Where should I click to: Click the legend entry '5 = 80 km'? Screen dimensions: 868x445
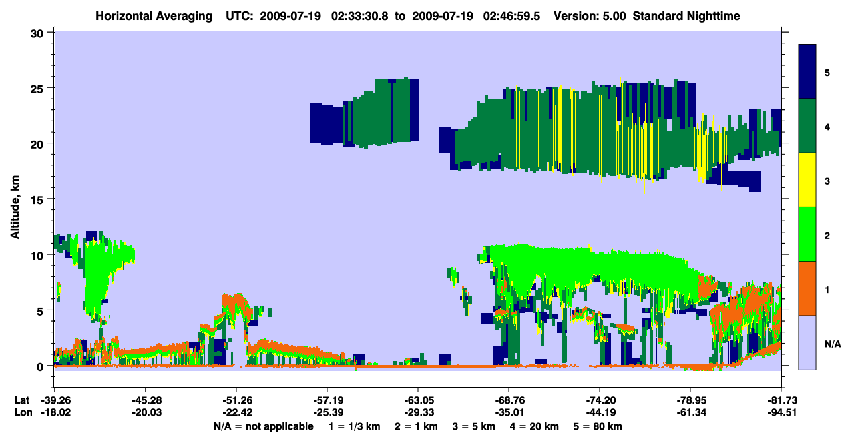[599, 426]
